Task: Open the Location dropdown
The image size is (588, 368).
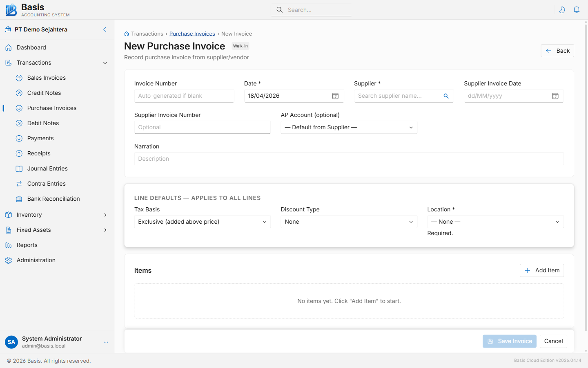Action: [495, 222]
